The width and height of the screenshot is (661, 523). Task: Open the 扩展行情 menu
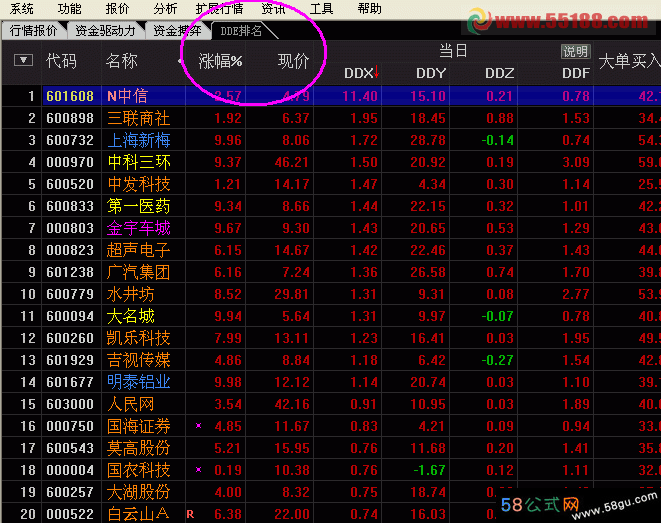(x=220, y=8)
